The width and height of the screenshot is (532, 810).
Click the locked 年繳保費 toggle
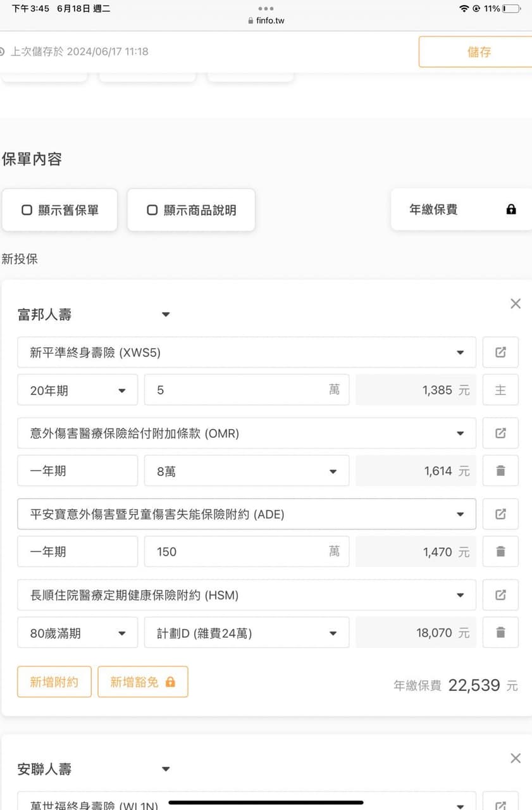click(461, 209)
